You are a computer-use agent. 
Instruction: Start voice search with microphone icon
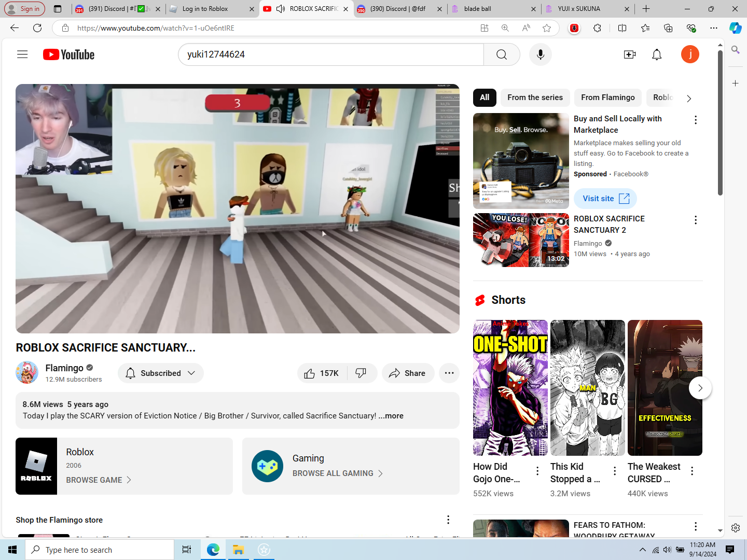541,54
